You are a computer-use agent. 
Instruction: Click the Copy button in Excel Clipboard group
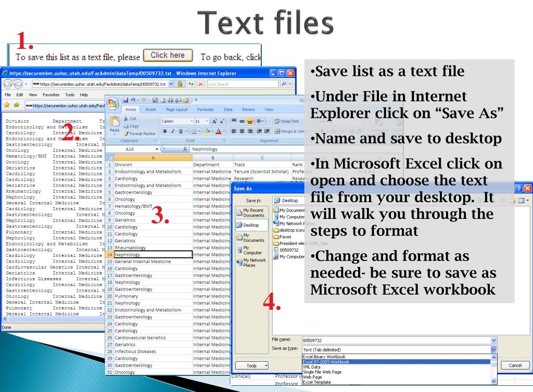131,126
